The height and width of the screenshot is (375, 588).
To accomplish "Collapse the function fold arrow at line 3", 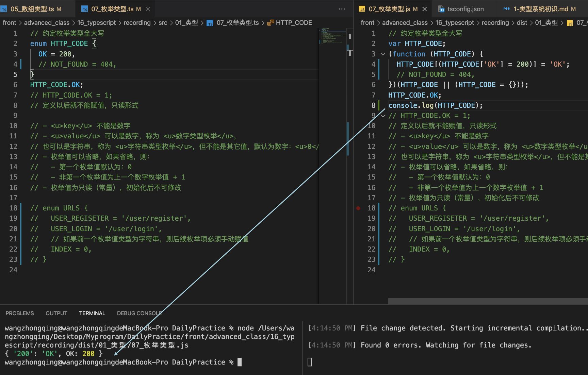I will (383, 54).
